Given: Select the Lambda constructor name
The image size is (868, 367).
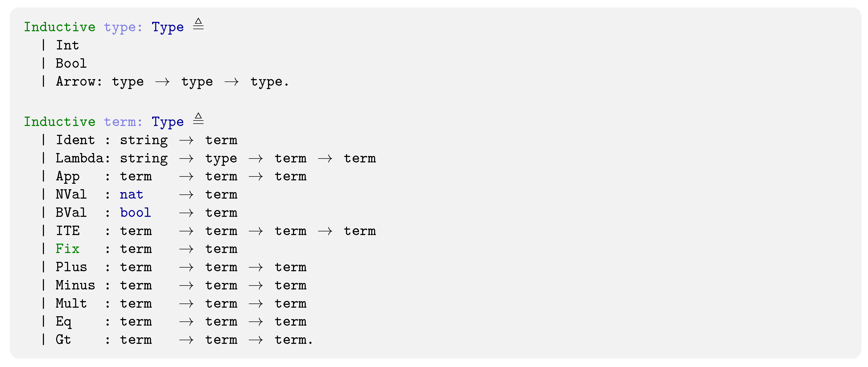Looking at the screenshot, I should (x=79, y=158).
